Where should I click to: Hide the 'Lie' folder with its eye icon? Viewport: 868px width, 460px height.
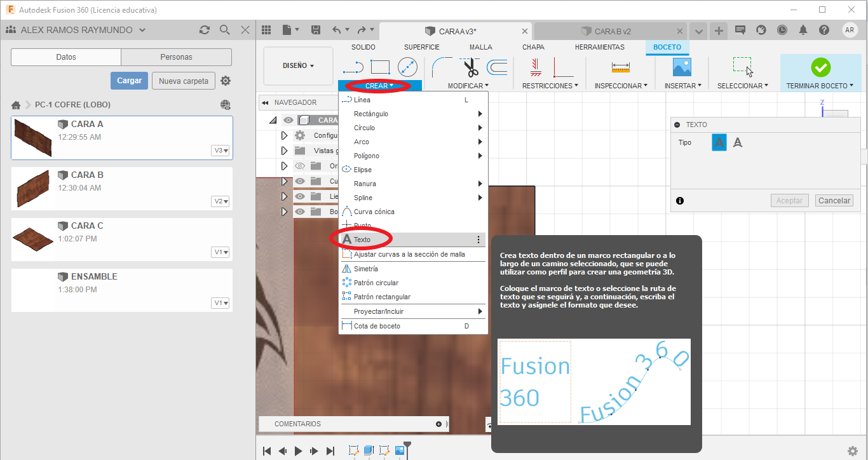(x=300, y=196)
